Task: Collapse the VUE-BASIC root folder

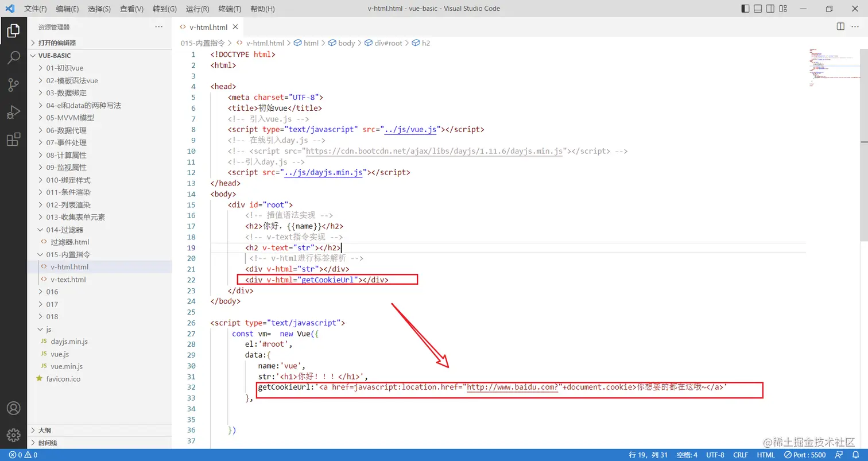Action: pos(100,56)
